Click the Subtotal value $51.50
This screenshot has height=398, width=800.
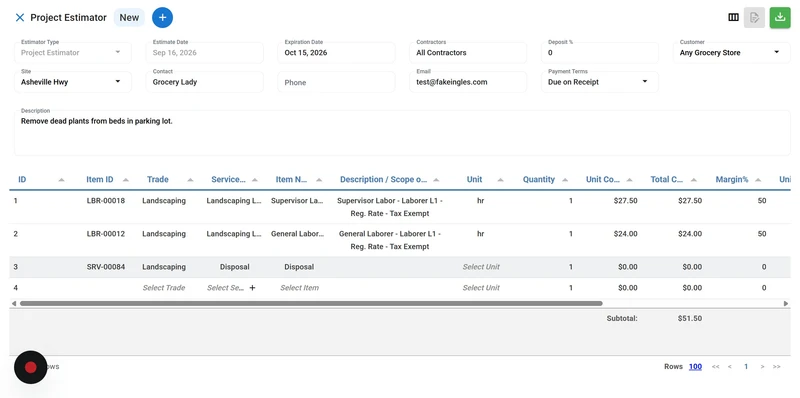pos(690,318)
